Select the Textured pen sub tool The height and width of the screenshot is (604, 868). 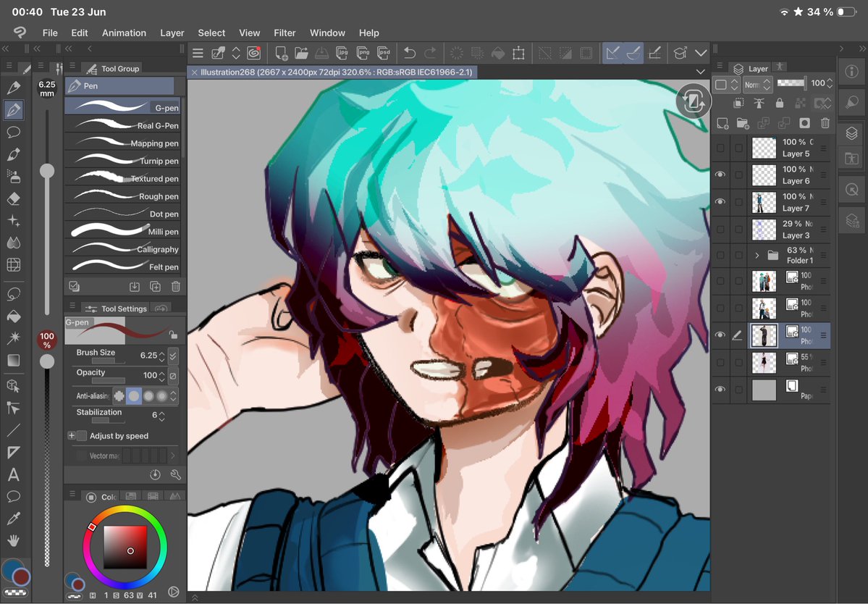click(x=123, y=178)
